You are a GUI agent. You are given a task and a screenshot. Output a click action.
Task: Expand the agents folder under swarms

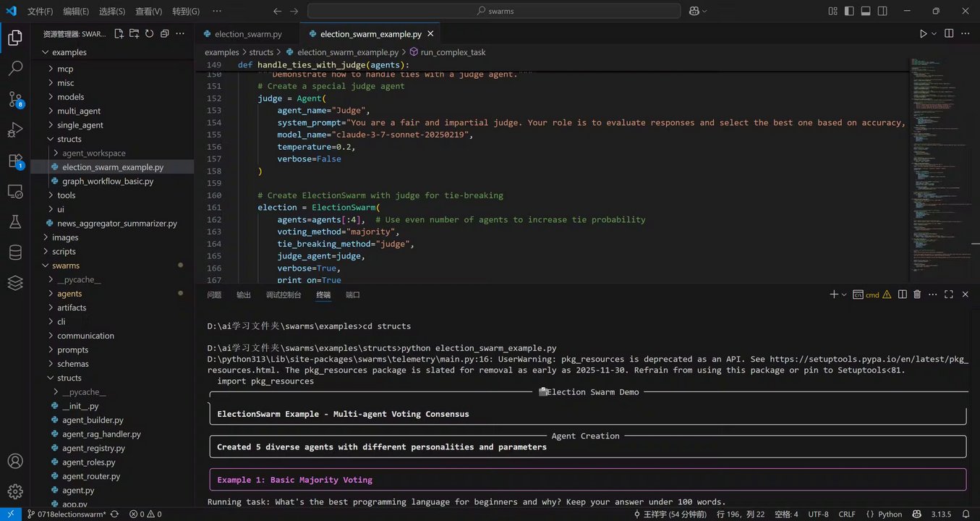tap(69, 294)
